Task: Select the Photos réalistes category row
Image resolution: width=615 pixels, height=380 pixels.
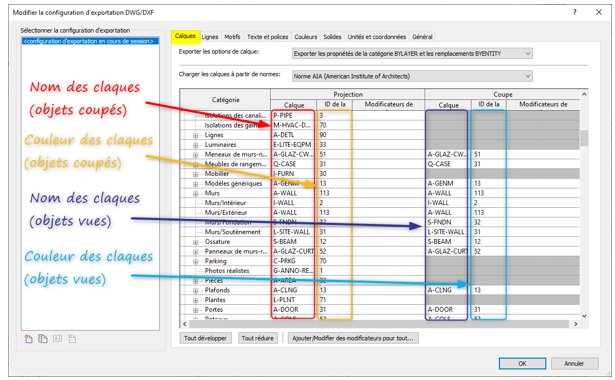Action: tap(226, 271)
